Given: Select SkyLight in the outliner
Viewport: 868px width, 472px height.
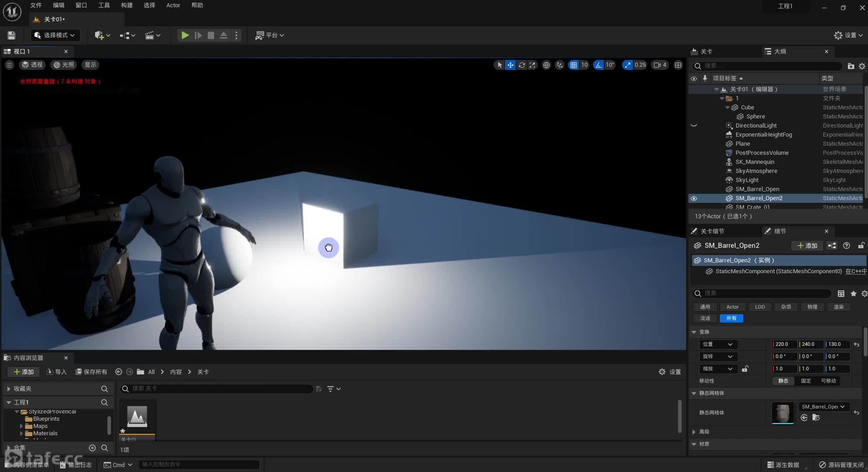Looking at the screenshot, I should pyautogui.click(x=747, y=180).
